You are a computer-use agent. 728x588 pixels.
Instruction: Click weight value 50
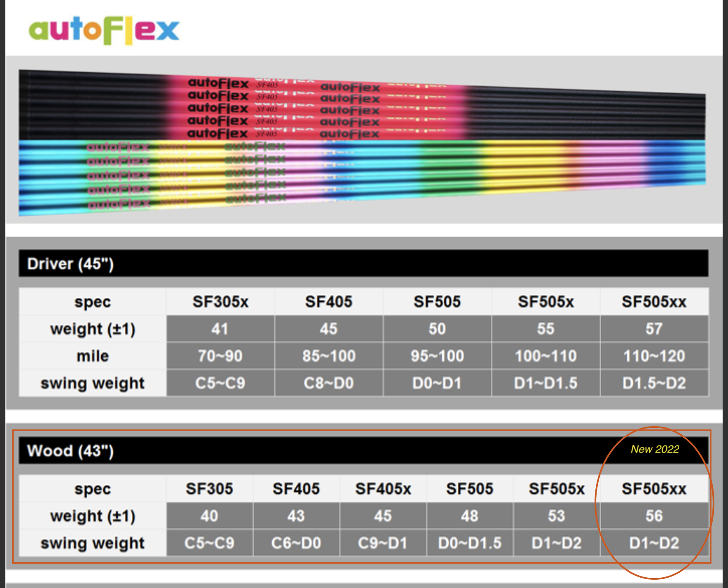pyautogui.click(x=437, y=329)
